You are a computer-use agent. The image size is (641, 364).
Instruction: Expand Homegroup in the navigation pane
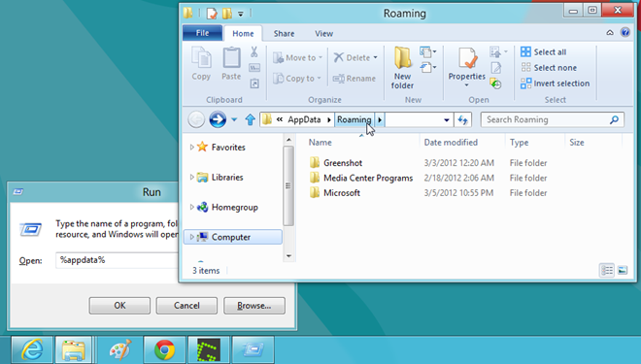point(191,207)
